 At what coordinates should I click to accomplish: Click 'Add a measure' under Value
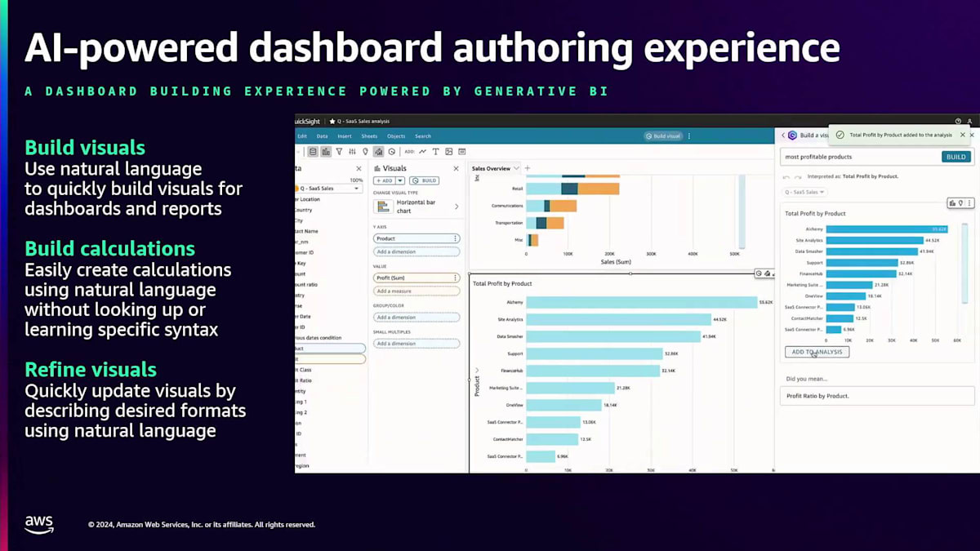pos(416,291)
